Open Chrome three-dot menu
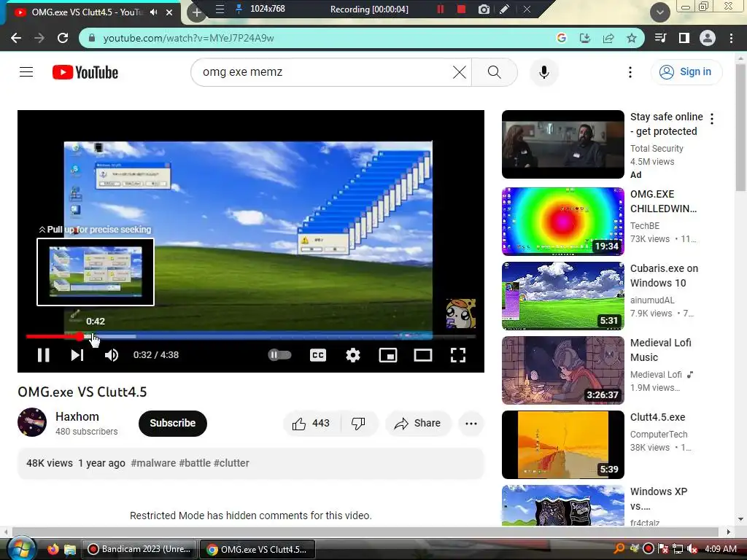This screenshot has width=747, height=560. tap(731, 38)
